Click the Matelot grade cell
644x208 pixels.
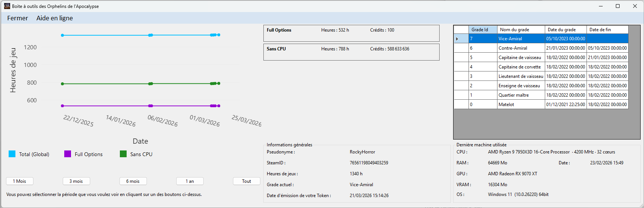click(x=520, y=105)
